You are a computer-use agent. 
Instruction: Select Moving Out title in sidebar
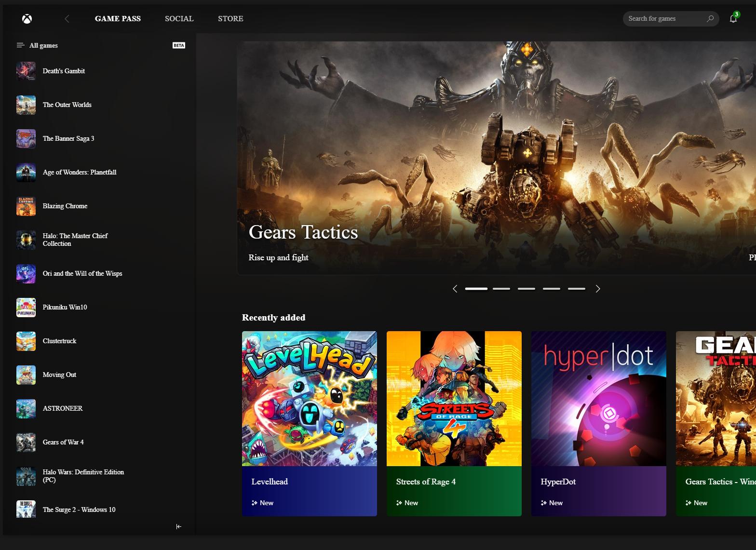(x=59, y=375)
